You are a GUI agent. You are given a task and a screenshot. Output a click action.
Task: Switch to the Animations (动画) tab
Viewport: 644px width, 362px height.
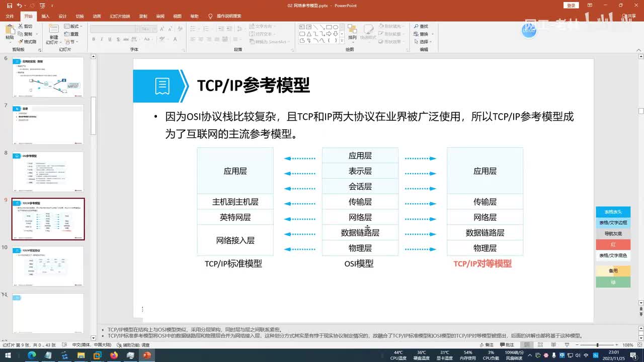tap(97, 16)
